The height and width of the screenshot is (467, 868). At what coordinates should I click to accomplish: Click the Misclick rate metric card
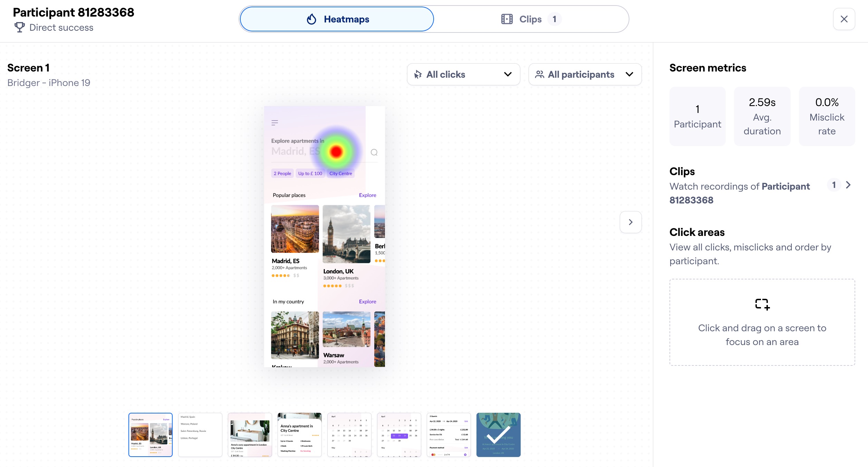[827, 116]
